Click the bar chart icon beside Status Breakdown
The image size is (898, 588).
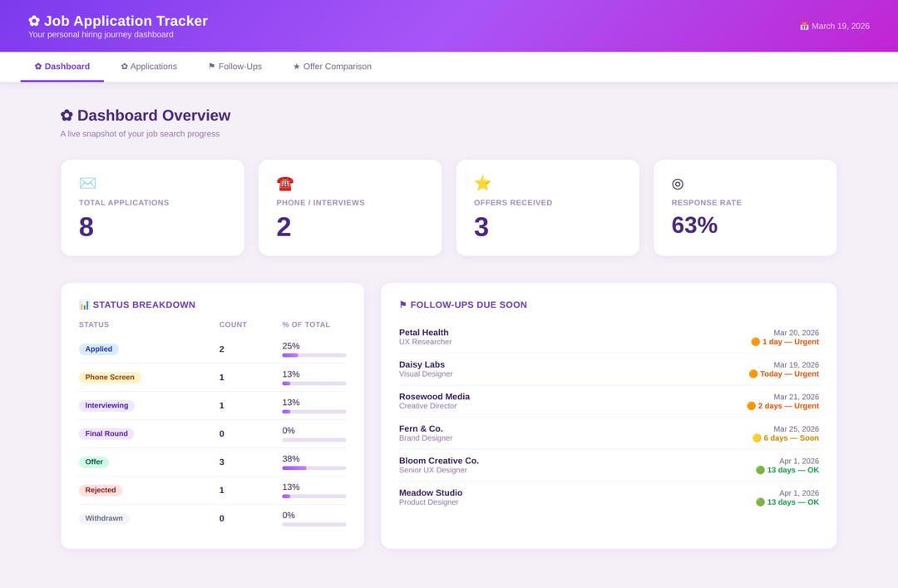[84, 305]
